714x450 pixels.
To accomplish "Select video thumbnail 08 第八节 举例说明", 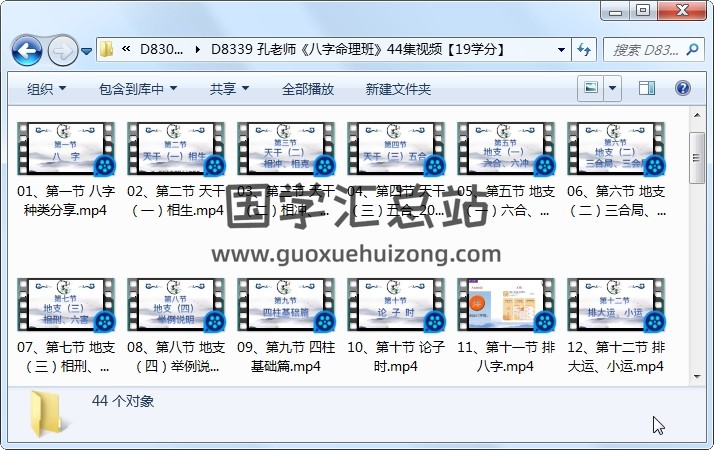I will 176,305.
